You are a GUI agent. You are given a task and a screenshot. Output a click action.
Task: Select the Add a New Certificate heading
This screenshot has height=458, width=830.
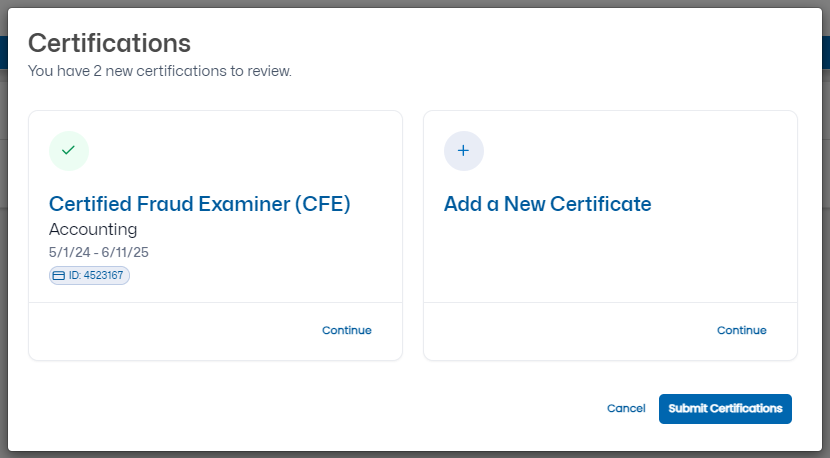point(547,204)
